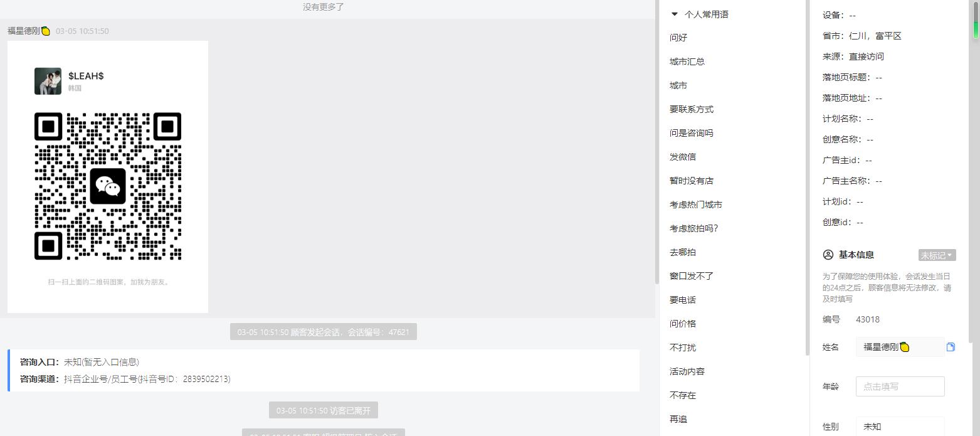
Task: Click the 咨询入口 未知 info line
Action: (x=80, y=362)
